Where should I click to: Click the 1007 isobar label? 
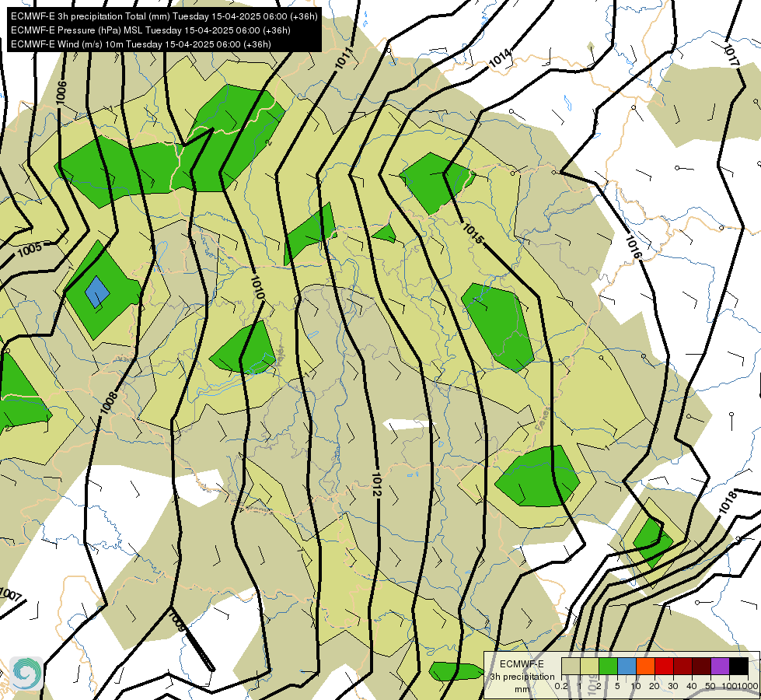pos(11,594)
